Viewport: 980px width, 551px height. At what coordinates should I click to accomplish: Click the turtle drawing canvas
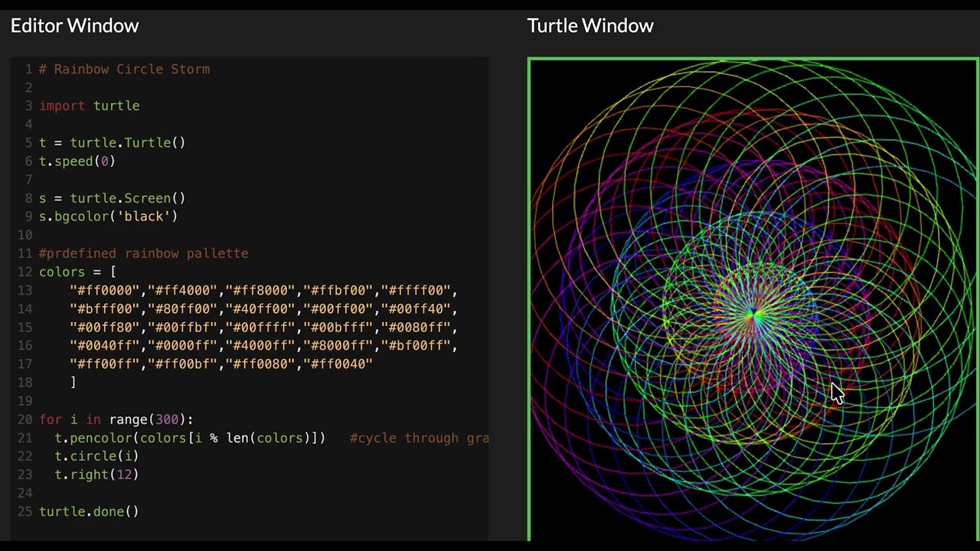pos(753,300)
